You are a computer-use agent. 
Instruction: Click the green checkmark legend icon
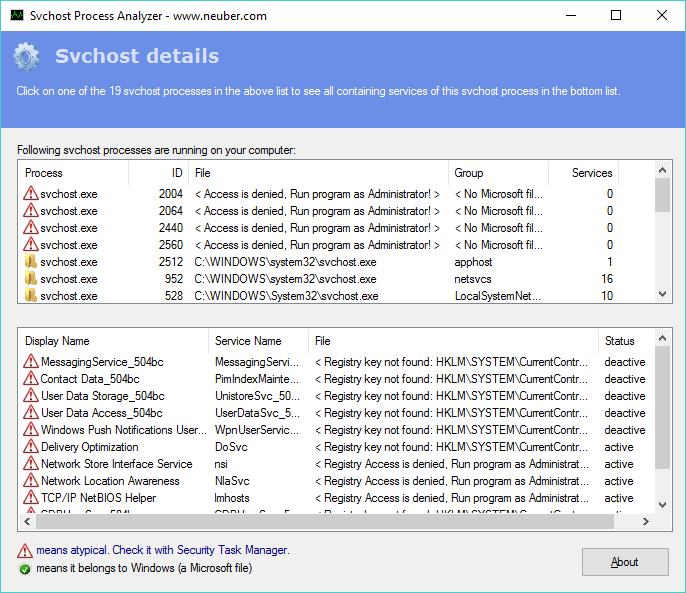25,569
